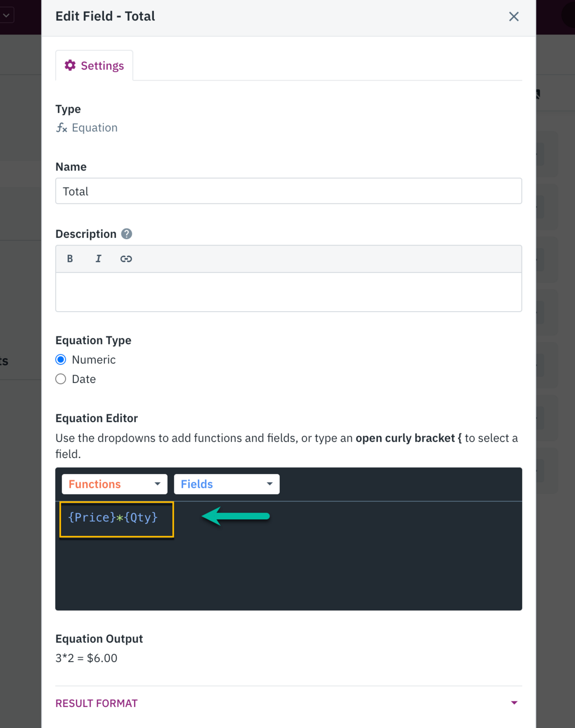
Task: Click the {Price}*{Qty} equation text
Action: coord(113,517)
